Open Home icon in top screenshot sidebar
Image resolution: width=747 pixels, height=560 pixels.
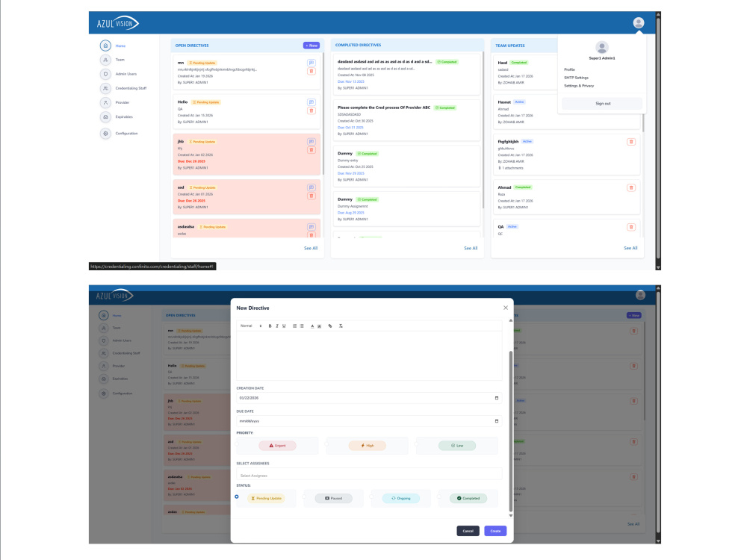(105, 46)
